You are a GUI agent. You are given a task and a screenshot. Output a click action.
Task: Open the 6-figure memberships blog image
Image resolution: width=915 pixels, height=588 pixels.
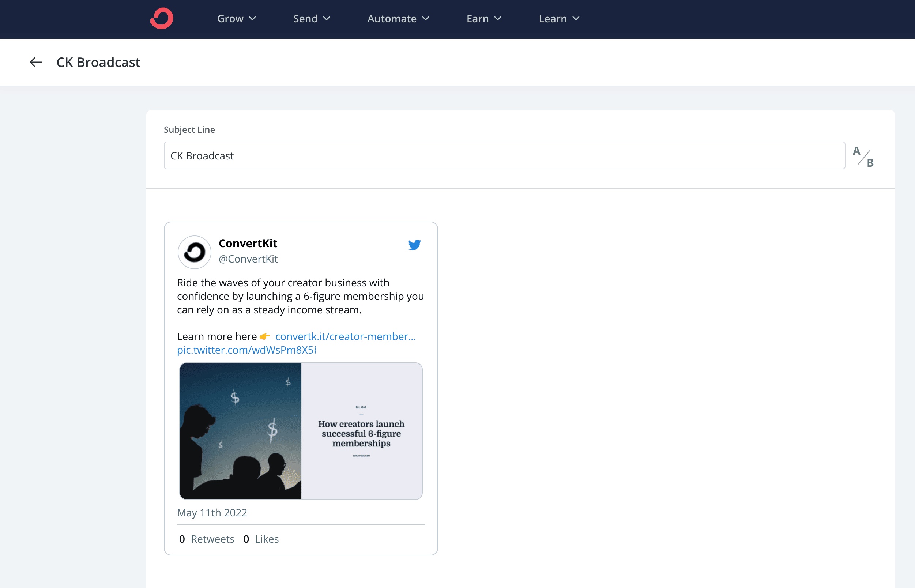click(301, 431)
